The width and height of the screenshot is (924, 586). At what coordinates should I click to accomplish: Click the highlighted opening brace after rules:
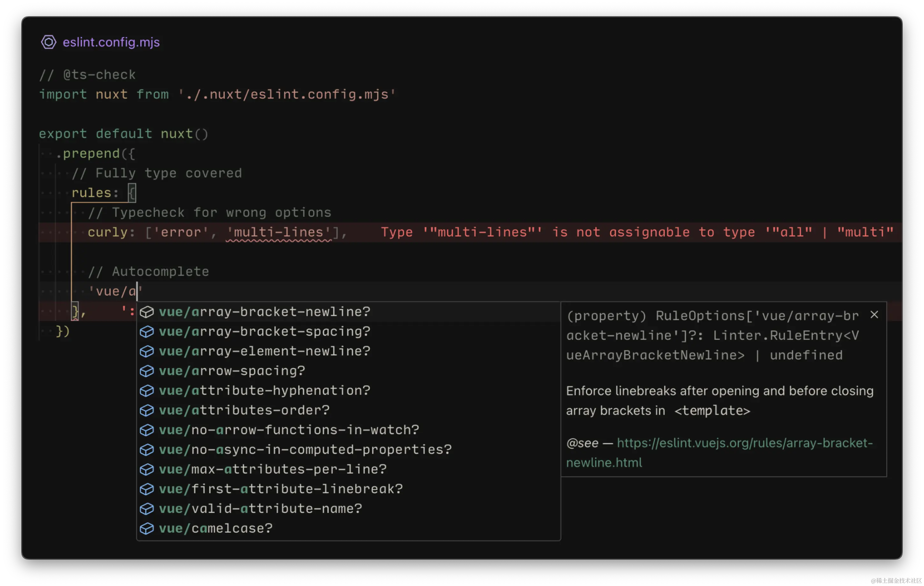(132, 193)
